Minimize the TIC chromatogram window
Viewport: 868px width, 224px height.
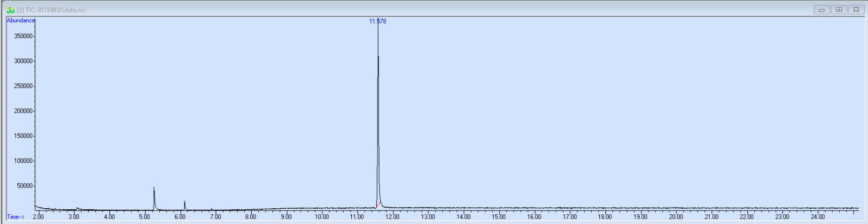(821, 10)
